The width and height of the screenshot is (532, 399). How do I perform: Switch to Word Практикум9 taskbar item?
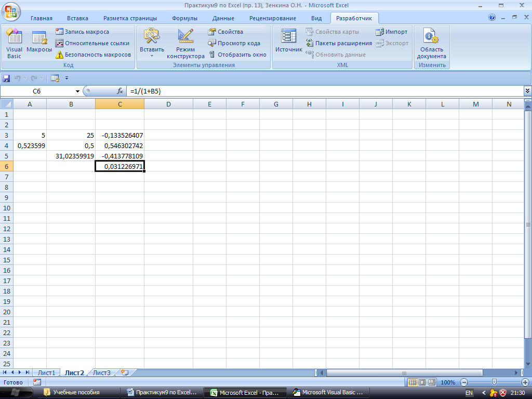pos(162,393)
